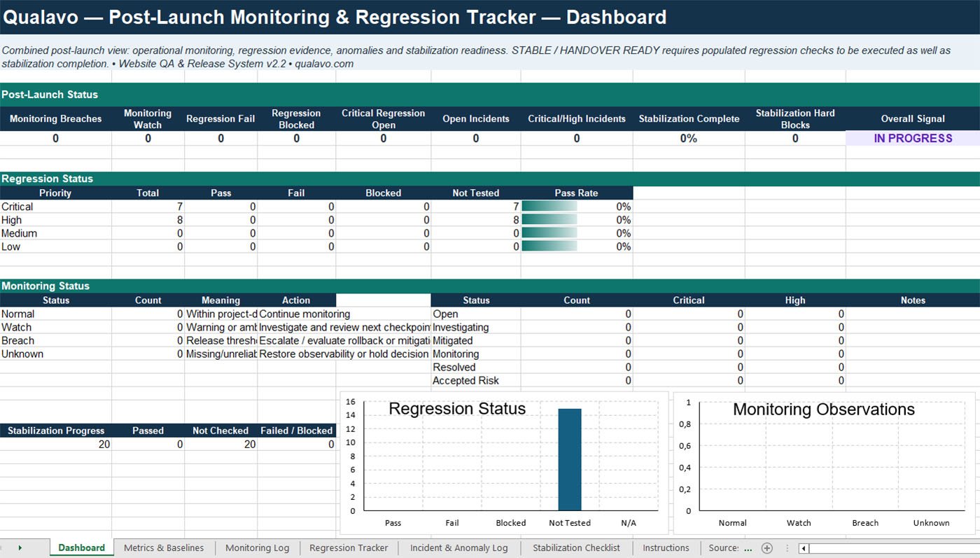980x558 pixels.
Task: Select the Critical Regression Open header
Action: (x=384, y=119)
